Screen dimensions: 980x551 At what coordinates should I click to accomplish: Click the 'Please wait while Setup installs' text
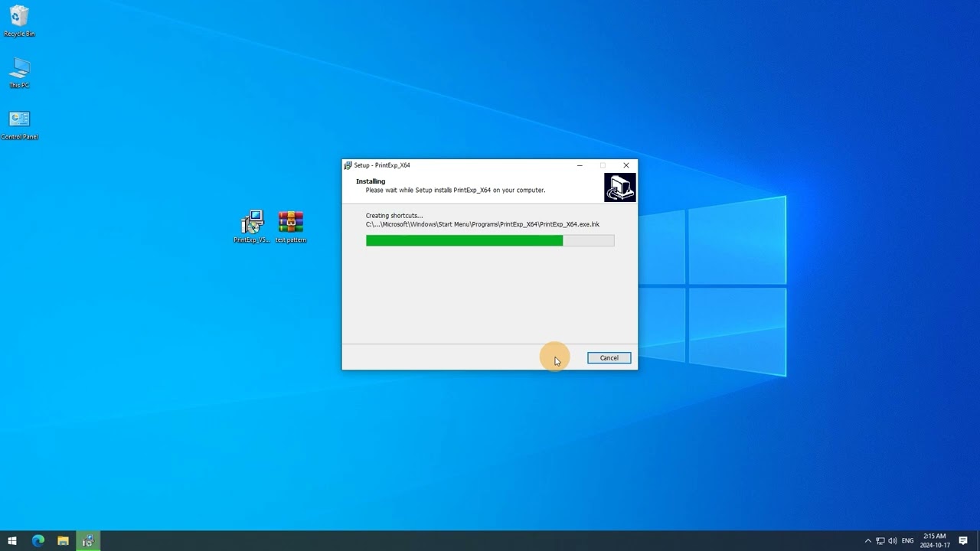click(456, 190)
